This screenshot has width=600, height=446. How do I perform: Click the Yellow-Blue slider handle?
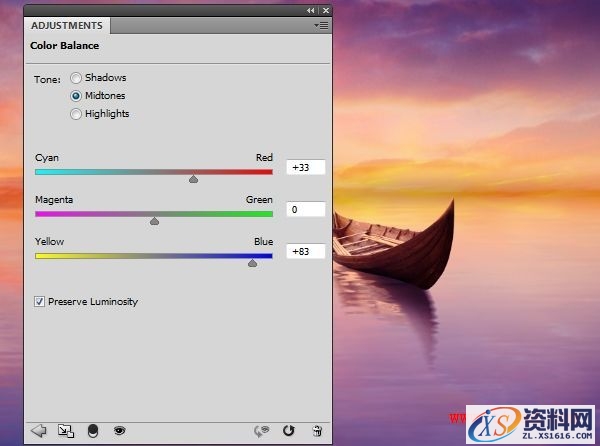click(252, 263)
